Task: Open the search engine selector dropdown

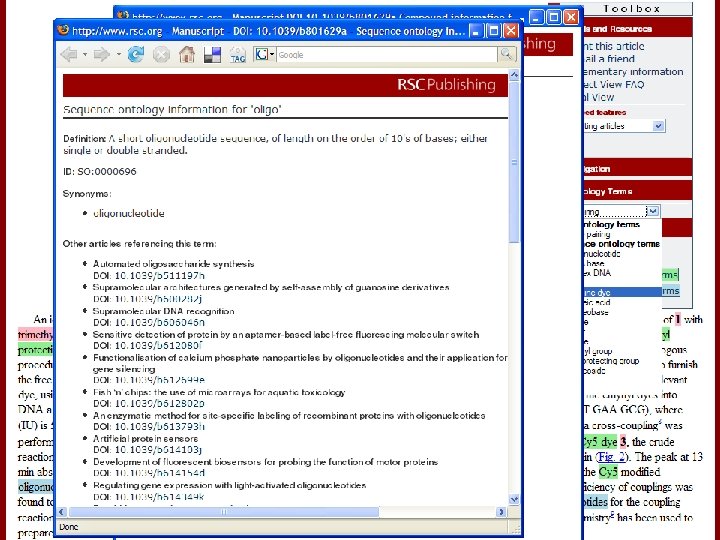Action: point(264,55)
